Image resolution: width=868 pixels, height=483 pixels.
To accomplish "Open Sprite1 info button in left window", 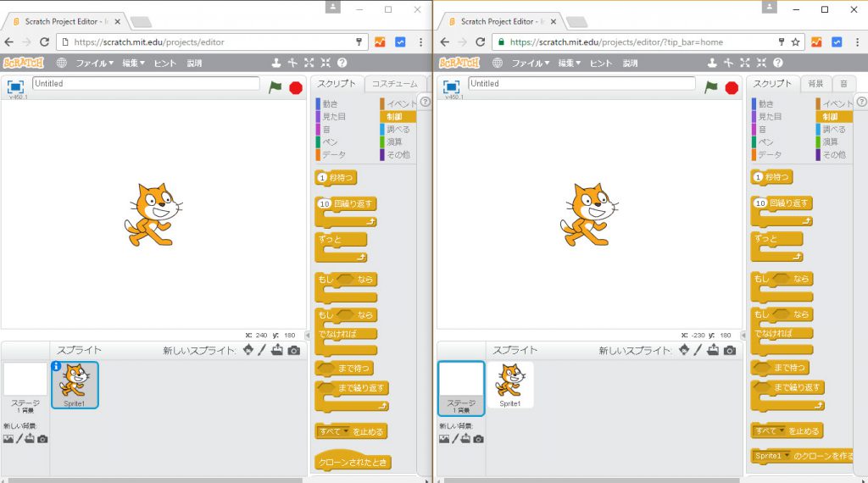I will tap(56, 366).
